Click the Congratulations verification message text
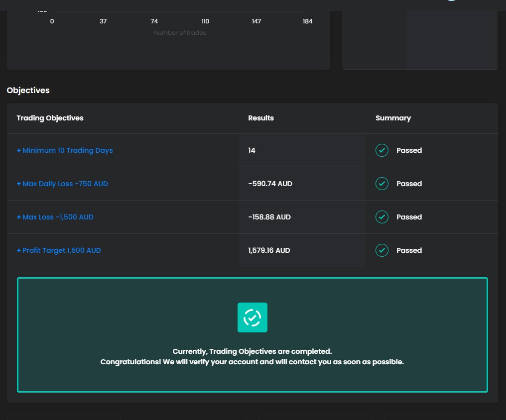This screenshot has height=420, width=506. 252,362
